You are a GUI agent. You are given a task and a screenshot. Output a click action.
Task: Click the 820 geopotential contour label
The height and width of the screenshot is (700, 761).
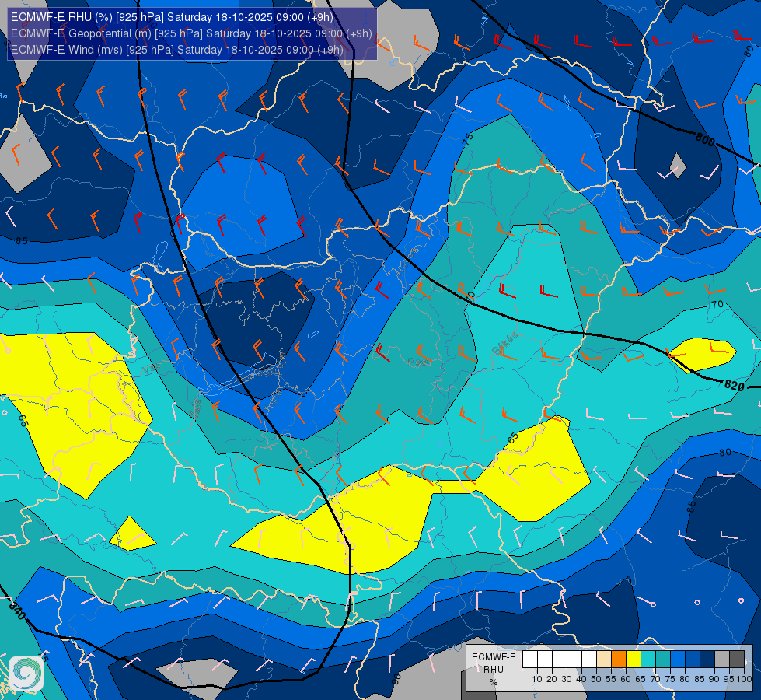pyautogui.click(x=735, y=386)
